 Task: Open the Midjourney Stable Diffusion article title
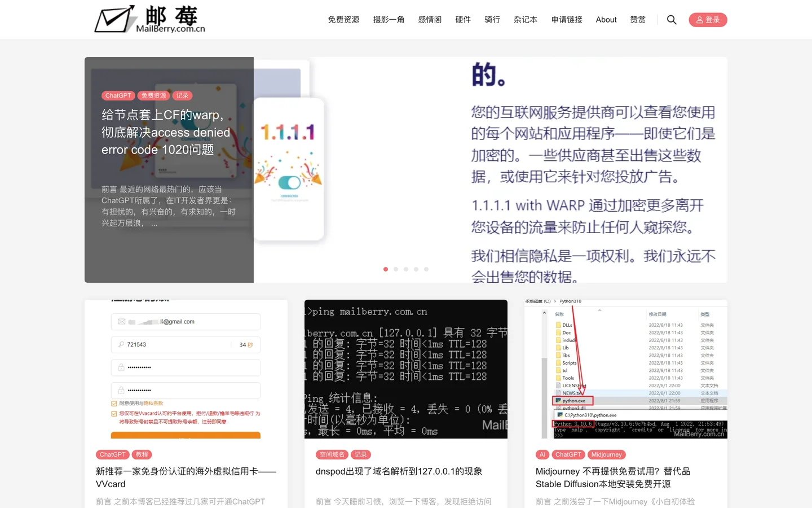[613, 478]
